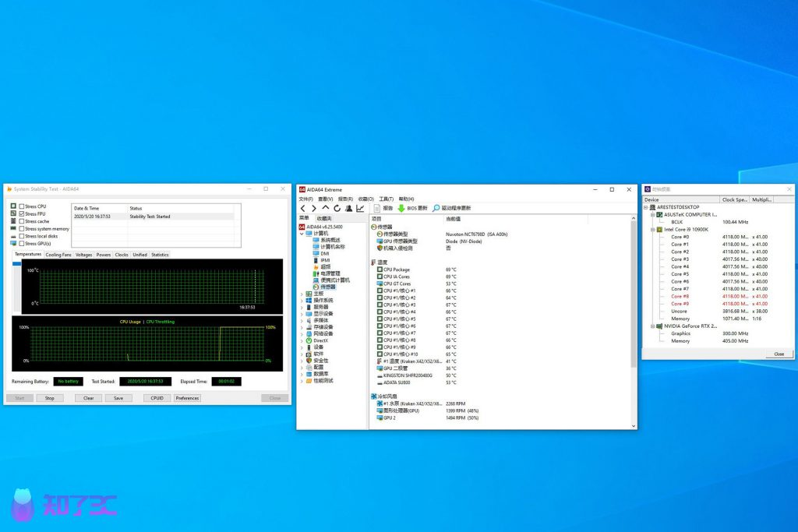Expand the 主板 motherboard tree node
Screen dimensions: 798x532
(302, 294)
